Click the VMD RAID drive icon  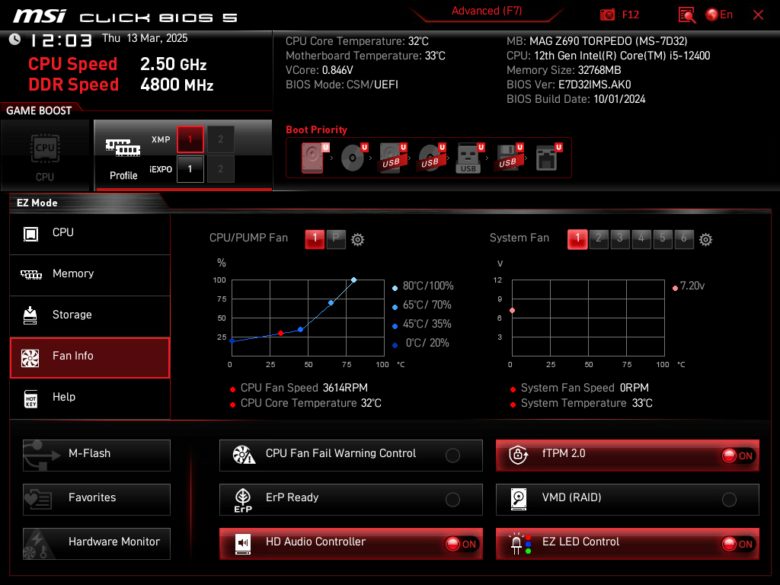pos(518,499)
